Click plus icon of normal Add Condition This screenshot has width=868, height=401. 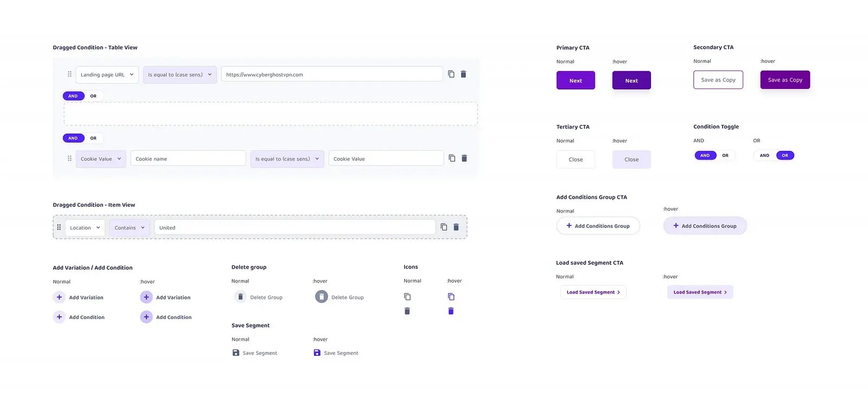60,317
